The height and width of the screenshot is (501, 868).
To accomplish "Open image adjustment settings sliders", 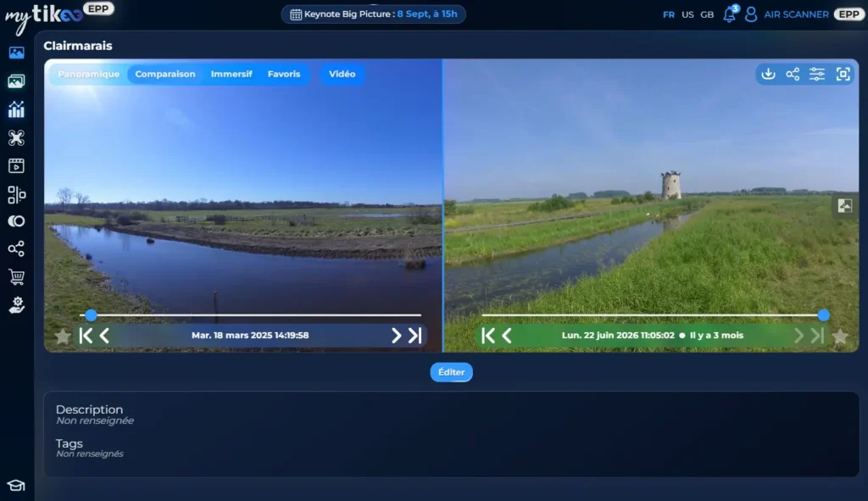I will pos(817,74).
